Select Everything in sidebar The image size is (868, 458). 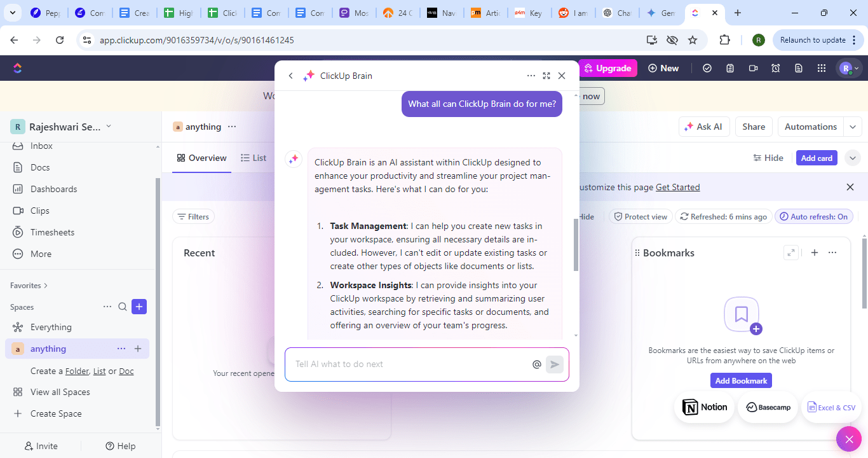pos(51,327)
